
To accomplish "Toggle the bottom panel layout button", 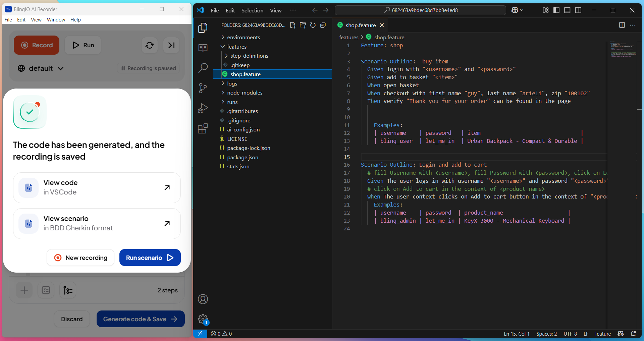I will (x=567, y=10).
